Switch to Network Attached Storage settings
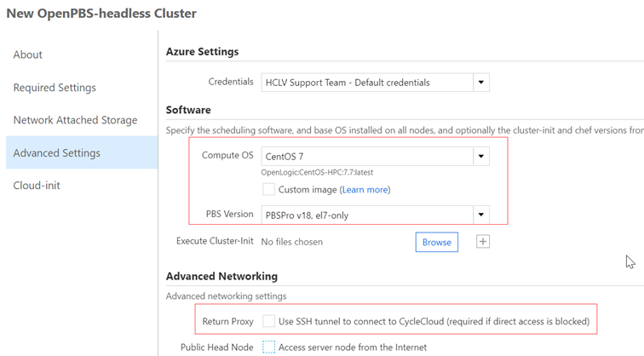Viewport: 644px width, 356px height. pyautogui.click(x=75, y=120)
